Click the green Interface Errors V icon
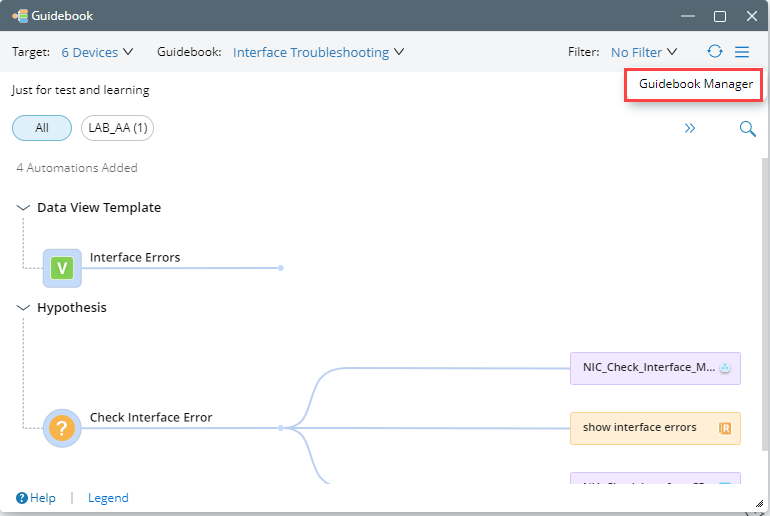The image size is (770, 516). [62, 268]
